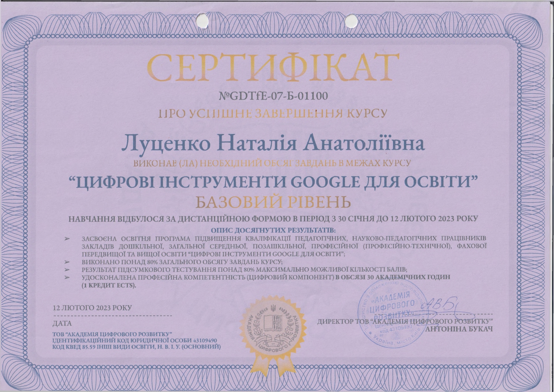Click "ІДЕНТИФІКАЦІЙНИЙ КОД ЮРИДИЧНОЇ ОСОБИ 43109490"
The height and width of the screenshot is (392, 554).
pyautogui.click(x=135, y=341)
